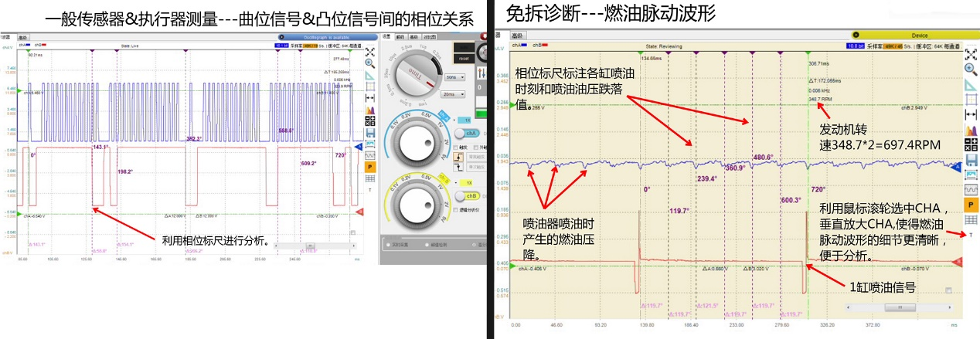Click the blue chA voltage knob
The height and width of the screenshot is (339, 980).
click(x=417, y=142)
